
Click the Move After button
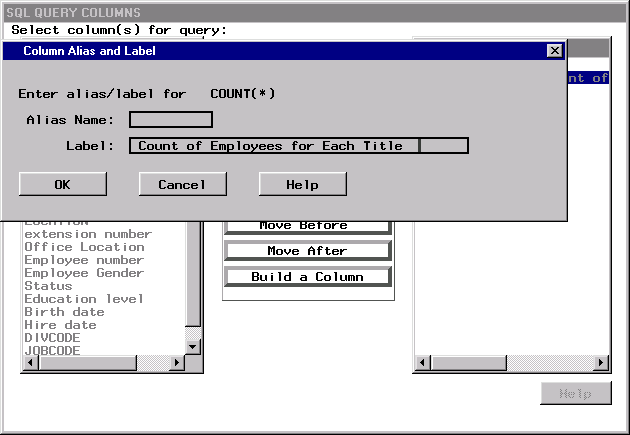pos(307,251)
